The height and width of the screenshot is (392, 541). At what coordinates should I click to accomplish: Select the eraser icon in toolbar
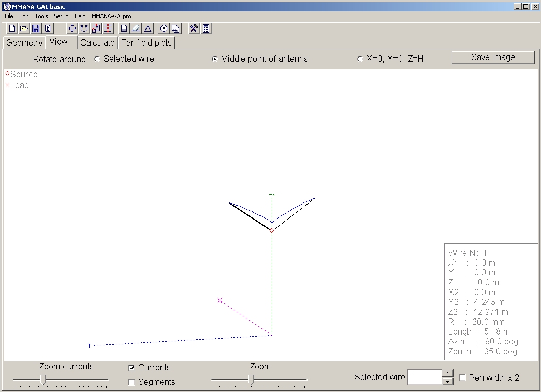pos(136,28)
